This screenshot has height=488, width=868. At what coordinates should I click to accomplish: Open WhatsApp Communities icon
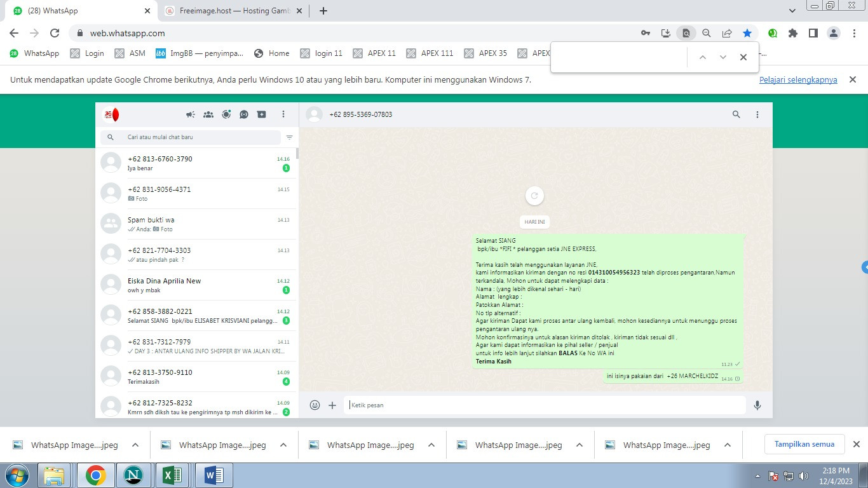click(x=208, y=114)
